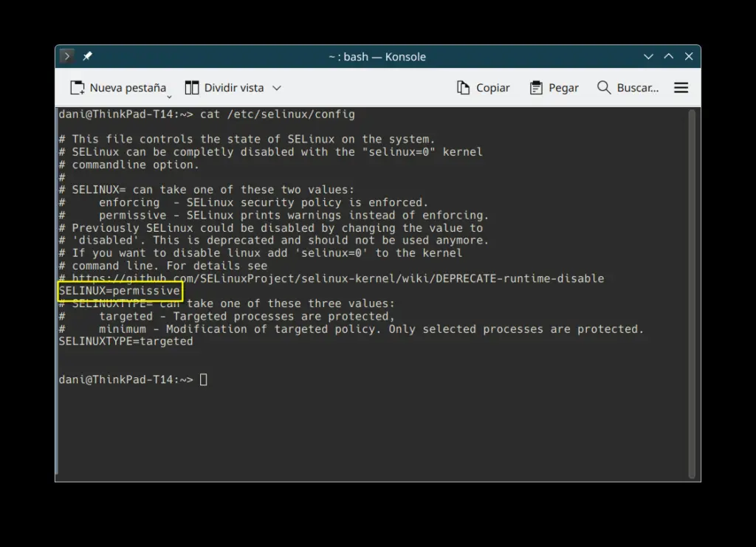Click the Buscar magnifying glass icon
Image resolution: width=756 pixels, height=547 pixels.
pyautogui.click(x=604, y=88)
